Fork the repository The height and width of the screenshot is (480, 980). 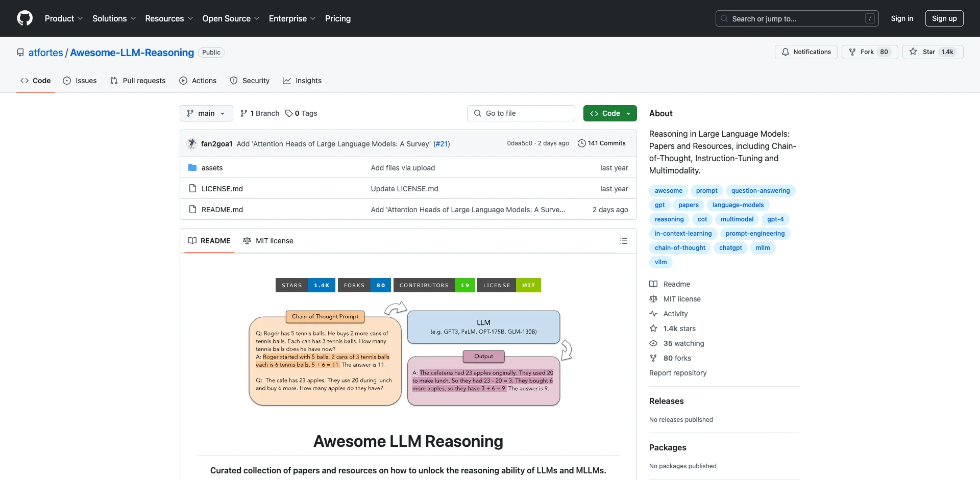coord(869,52)
